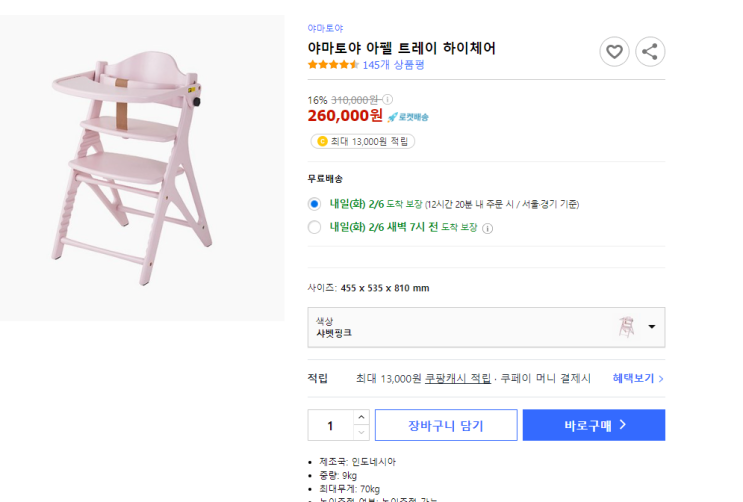Click the 장바구니 담기 button
The image size is (743, 502).
[x=445, y=425]
